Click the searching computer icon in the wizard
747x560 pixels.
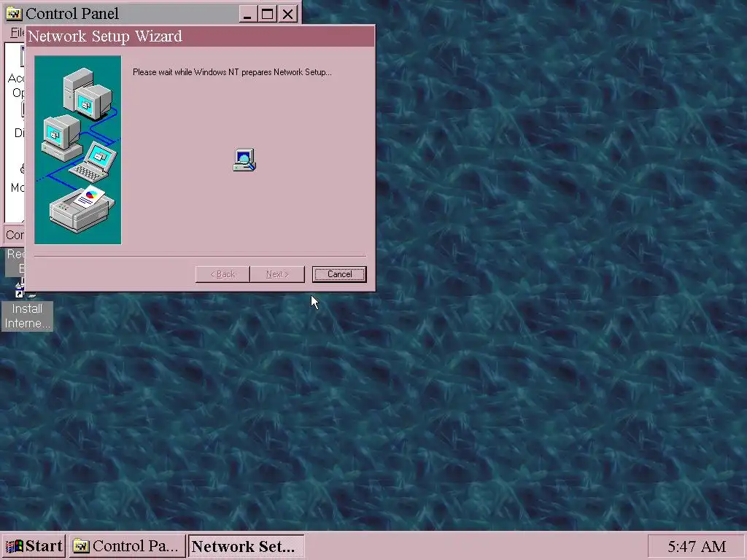coord(244,160)
